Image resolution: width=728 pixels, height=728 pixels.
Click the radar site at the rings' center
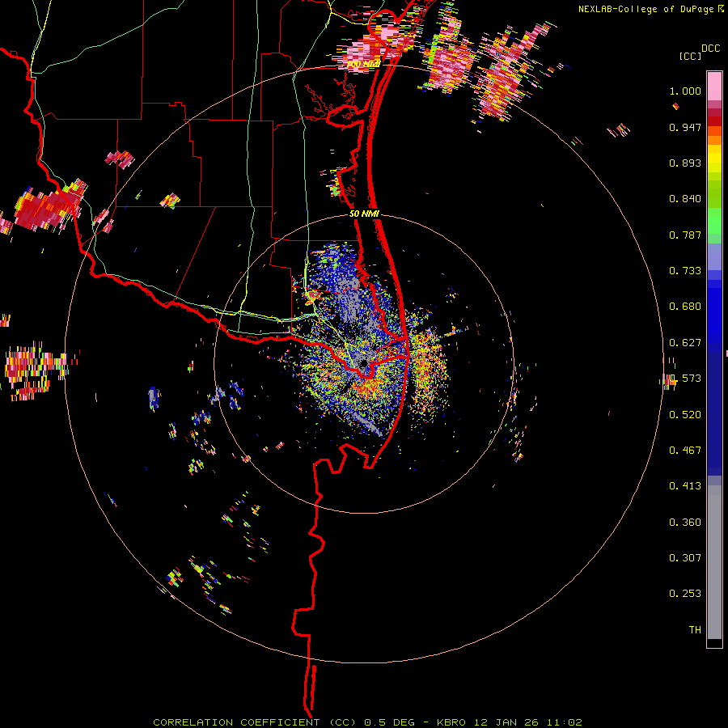click(x=363, y=363)
